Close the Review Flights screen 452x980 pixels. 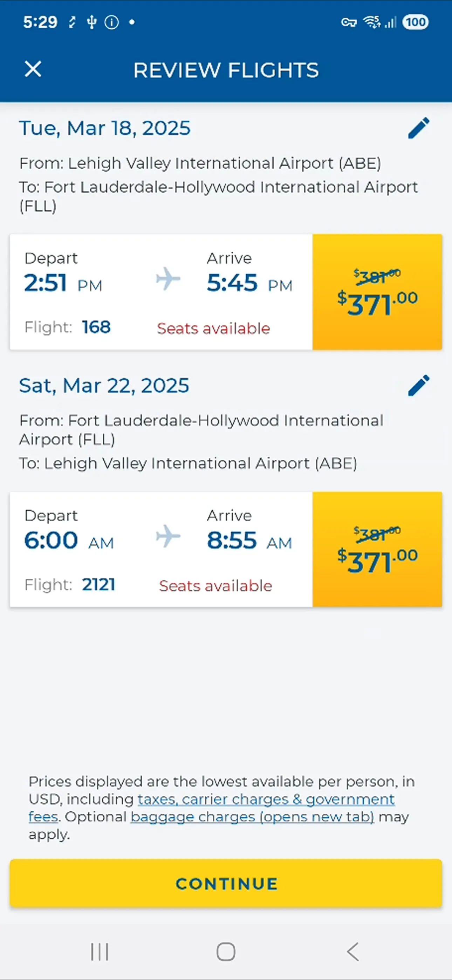[x=33, y=69]
